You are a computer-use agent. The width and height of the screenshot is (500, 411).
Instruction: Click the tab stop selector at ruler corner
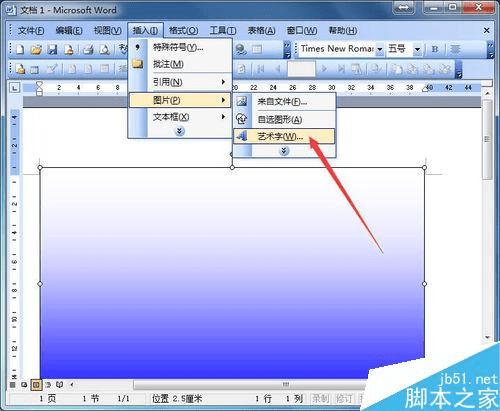coord(15,88)
